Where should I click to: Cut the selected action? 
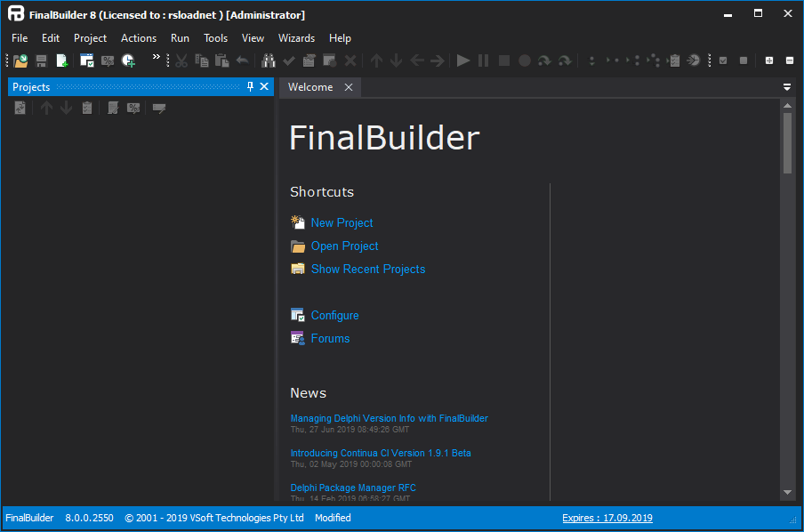pos(181,60)
